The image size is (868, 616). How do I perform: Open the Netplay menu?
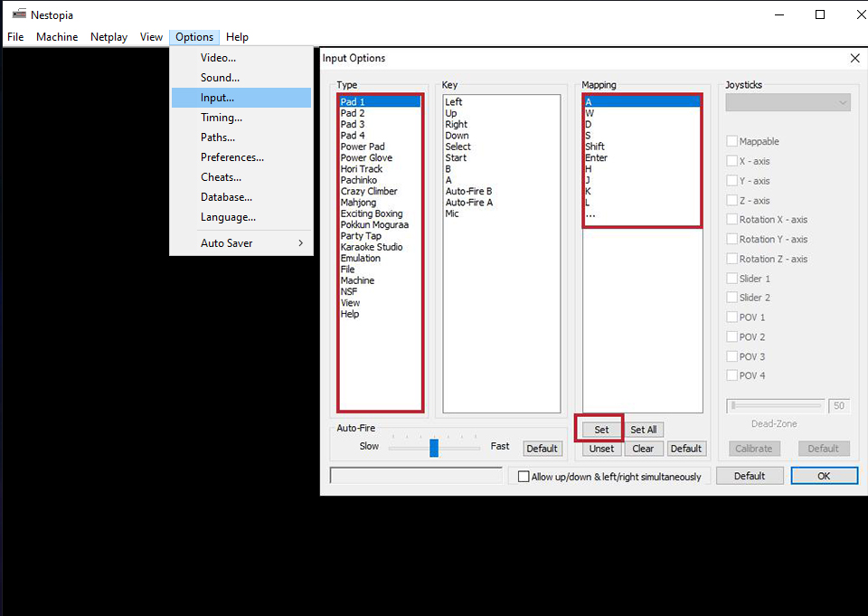[109, 37]
